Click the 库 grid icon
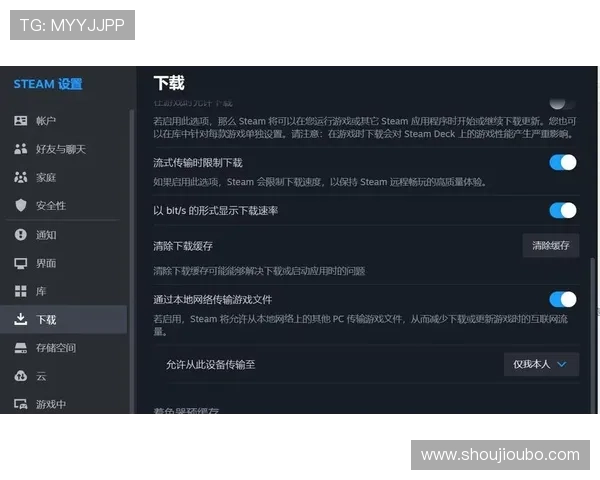600x480 pixels. 21,291
